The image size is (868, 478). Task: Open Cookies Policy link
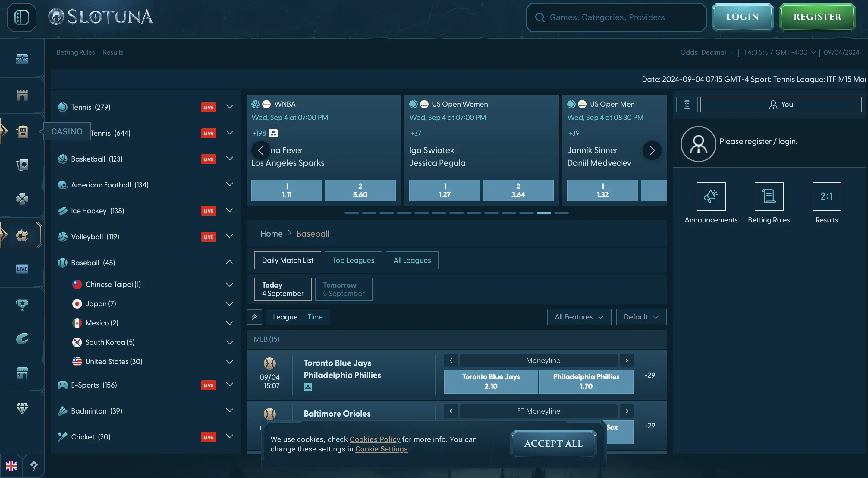[375, 439]
